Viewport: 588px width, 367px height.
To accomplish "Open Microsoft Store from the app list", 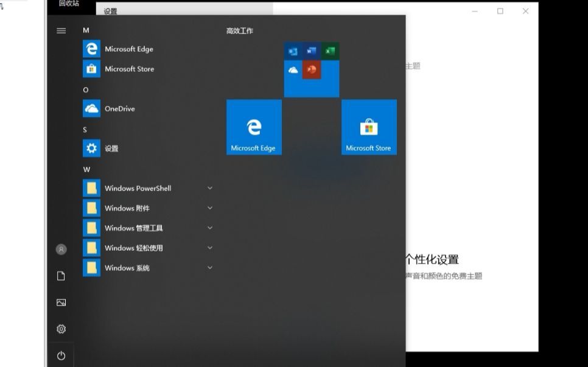I will point(149,69).
